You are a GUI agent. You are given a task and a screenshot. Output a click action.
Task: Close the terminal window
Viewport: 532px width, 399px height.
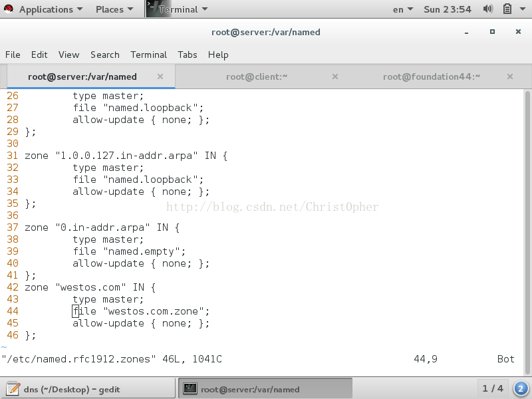(x=518, y=31)
